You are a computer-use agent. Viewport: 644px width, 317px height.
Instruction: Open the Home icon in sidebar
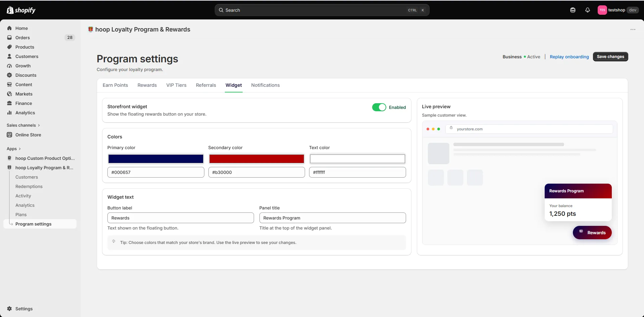[x=9, y=28]
